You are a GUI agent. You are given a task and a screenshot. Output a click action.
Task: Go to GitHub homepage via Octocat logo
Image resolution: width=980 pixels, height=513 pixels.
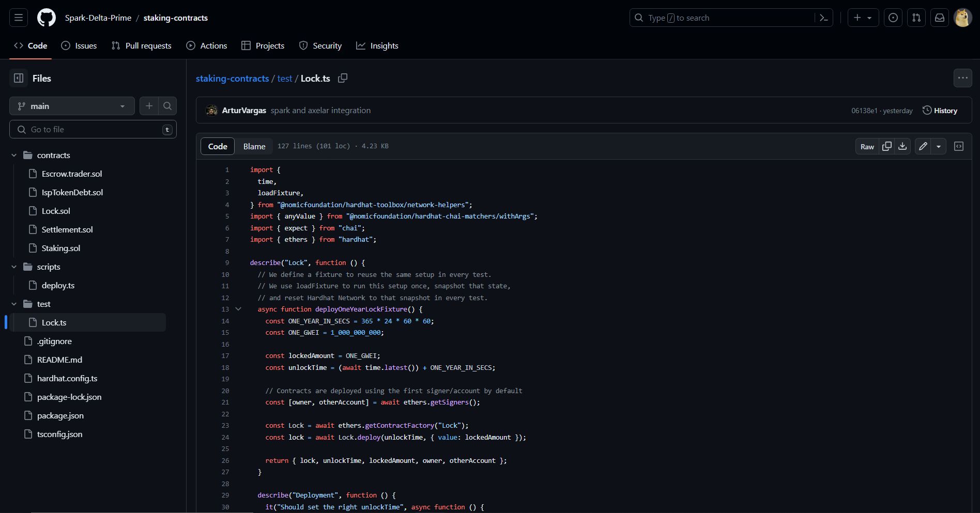47,18
